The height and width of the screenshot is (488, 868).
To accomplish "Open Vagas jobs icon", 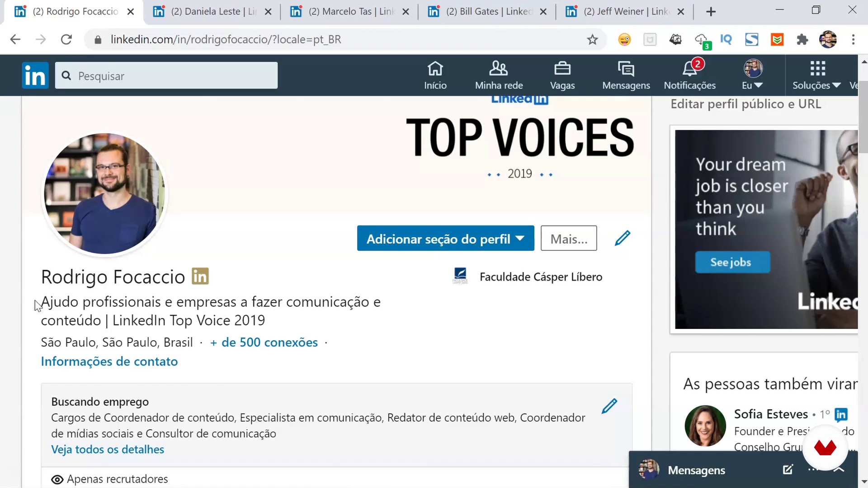I will pyautogui.click(x=562, y=75).
